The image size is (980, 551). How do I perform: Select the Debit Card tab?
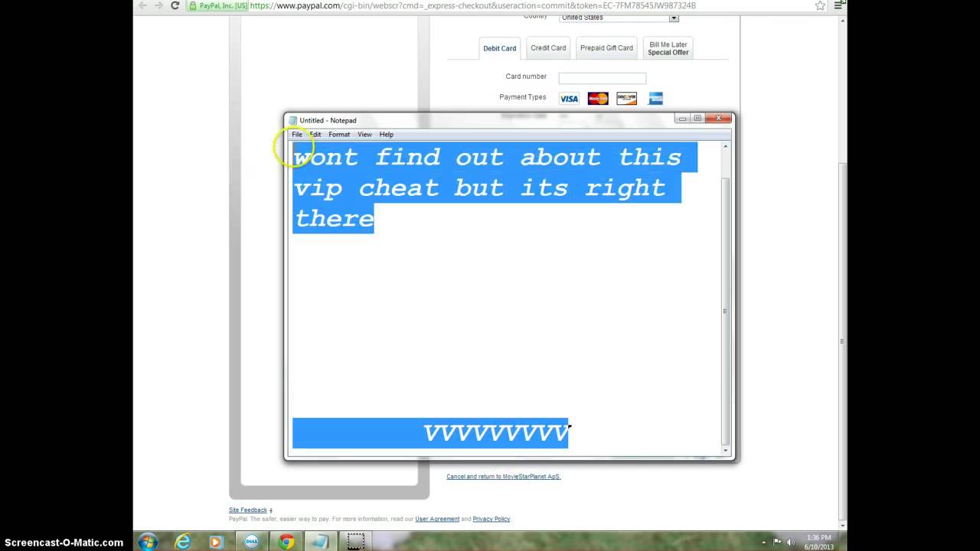(499, 48)
